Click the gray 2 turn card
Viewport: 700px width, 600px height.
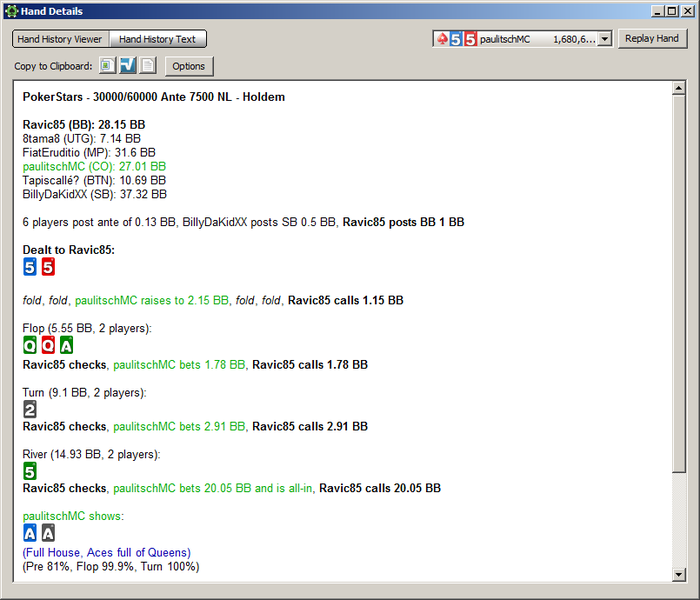(30, 409)
